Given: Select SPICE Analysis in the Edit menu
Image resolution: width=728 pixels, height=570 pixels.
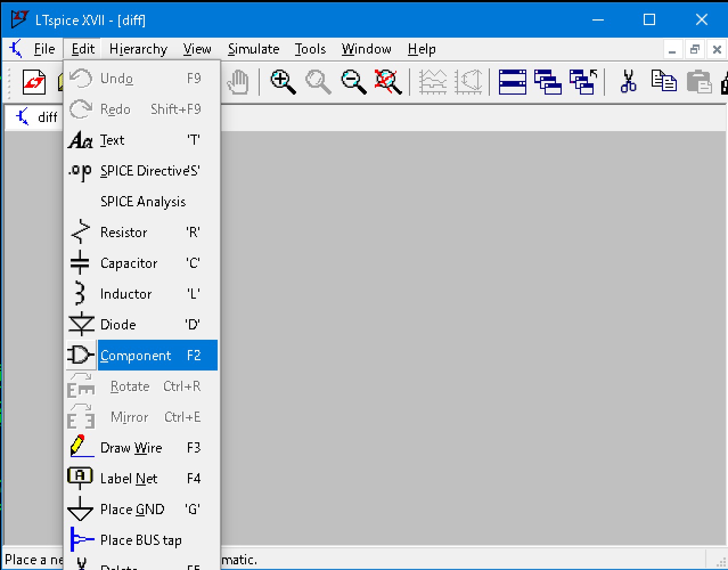Looking at the screenshot, I should [142, 201].
